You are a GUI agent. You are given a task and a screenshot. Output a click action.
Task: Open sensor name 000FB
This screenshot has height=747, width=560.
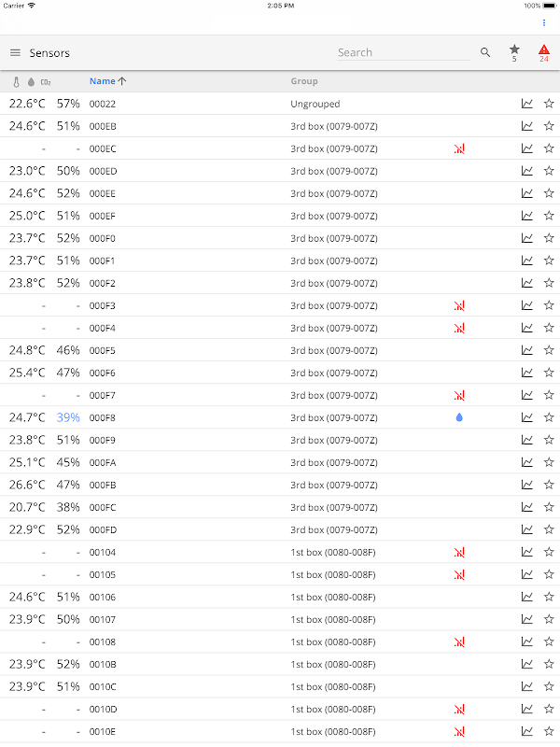pos(103,485)
